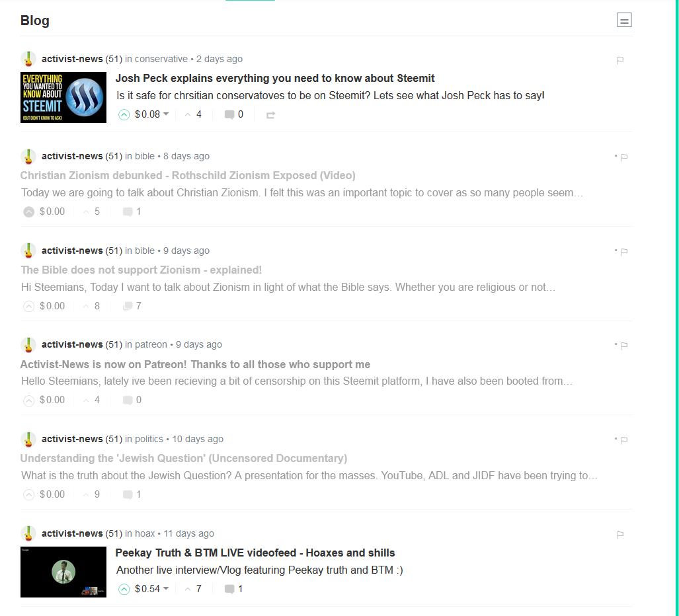
Task: Upvote the Peekay Truth & BTM post
Action: pyautogui.click(x=124, y=589)
